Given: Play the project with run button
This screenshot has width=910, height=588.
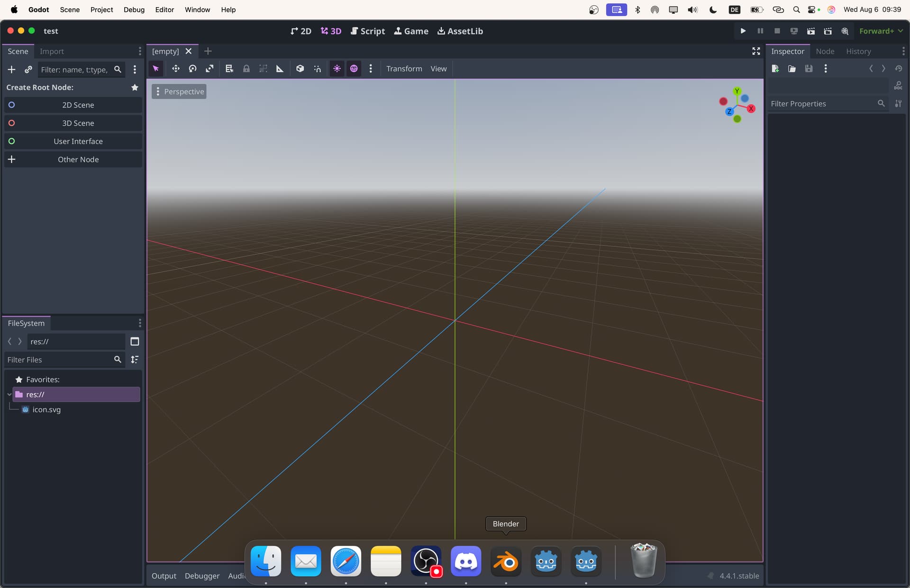Looking at the screenshot, I should [743, 31].
